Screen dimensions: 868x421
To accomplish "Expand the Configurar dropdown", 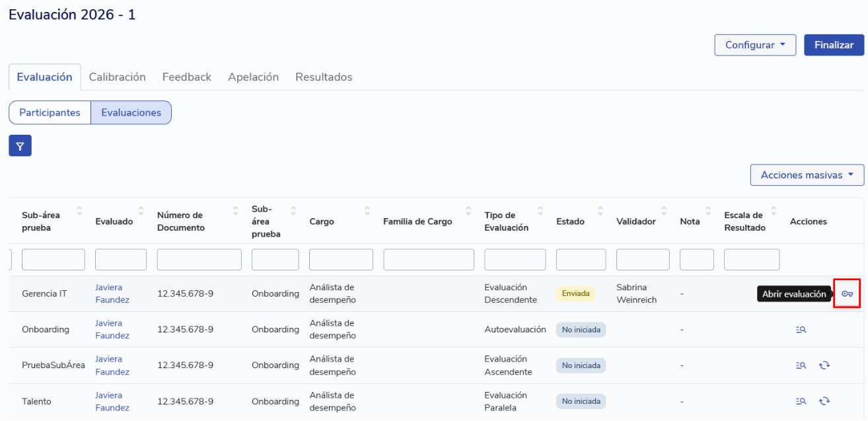I will pyautogui.click(x=754, y=45).
